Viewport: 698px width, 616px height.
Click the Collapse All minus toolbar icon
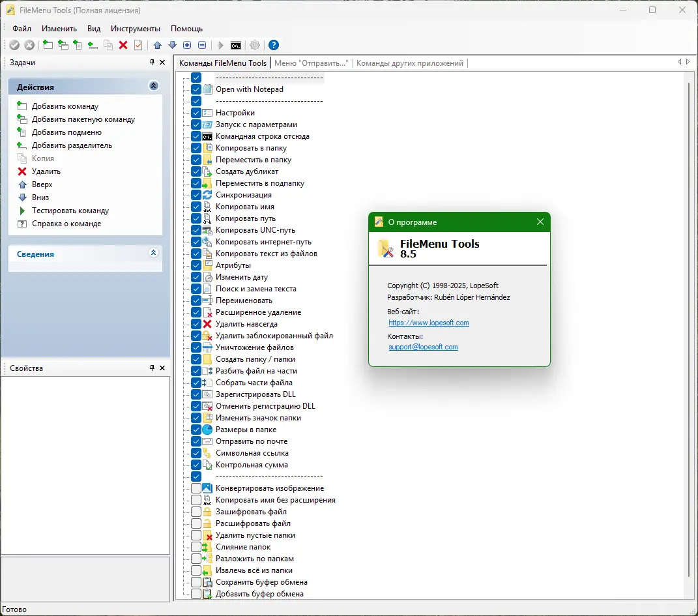(x=202, y=45)
